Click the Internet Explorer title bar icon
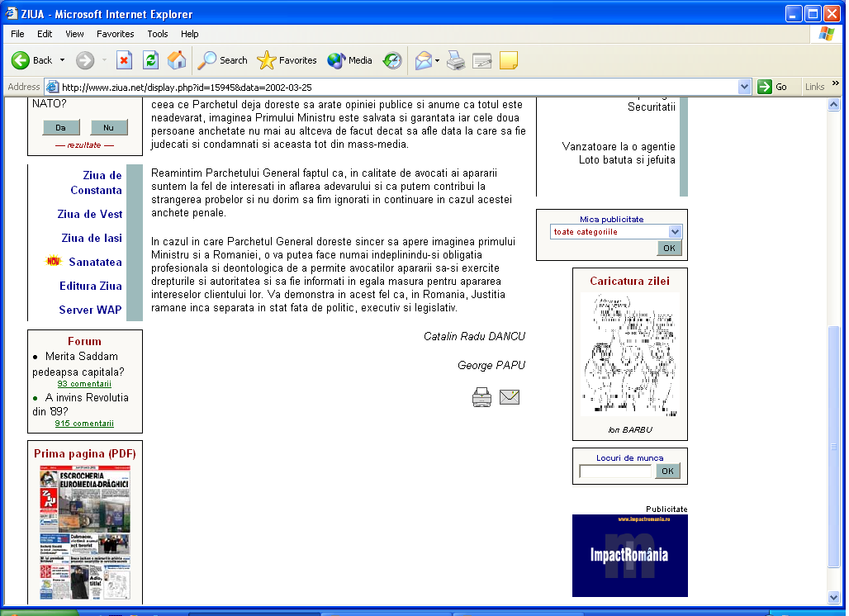This screenshot has height=616, width=849. click(12, 13)
